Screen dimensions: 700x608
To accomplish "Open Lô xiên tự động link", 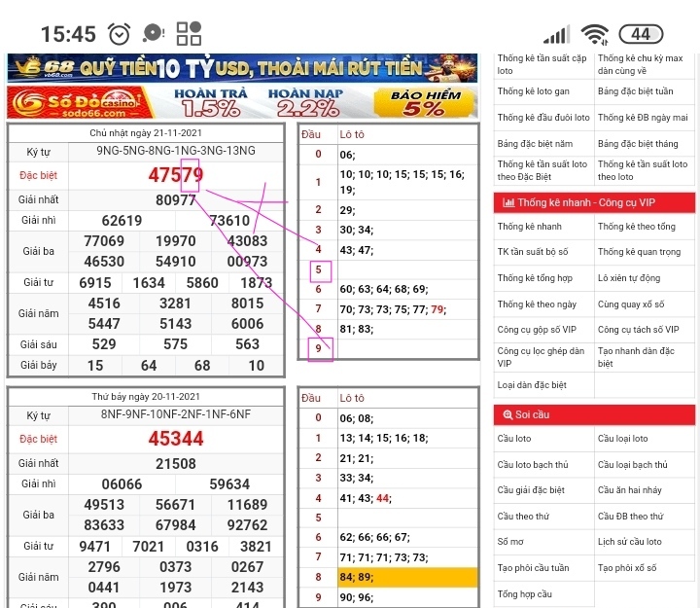I will click(x=629, y=278).
